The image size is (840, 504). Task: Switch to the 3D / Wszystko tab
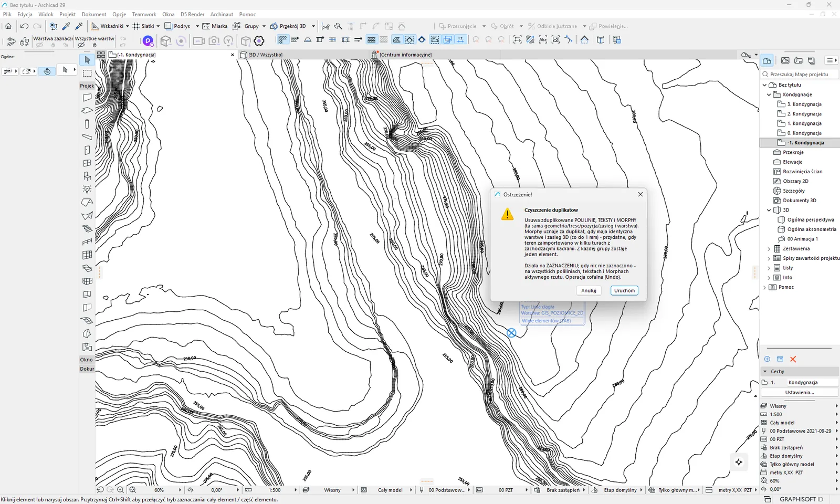coord(265,55)
